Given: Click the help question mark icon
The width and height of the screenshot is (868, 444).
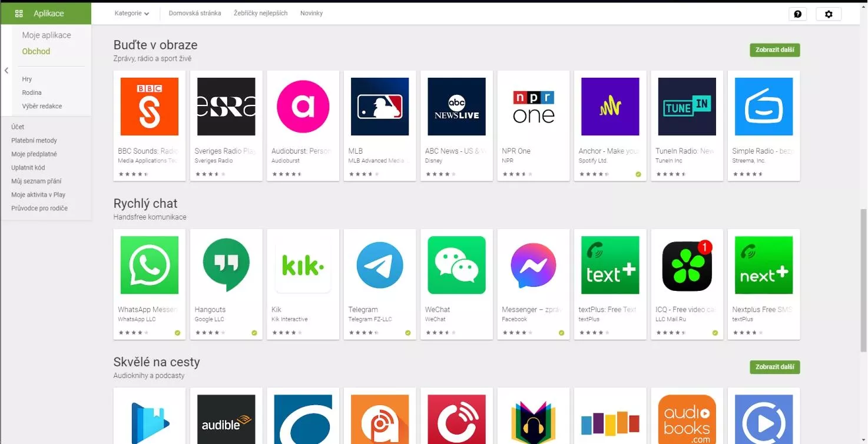Looking at the screenshot, I should 797,14.
